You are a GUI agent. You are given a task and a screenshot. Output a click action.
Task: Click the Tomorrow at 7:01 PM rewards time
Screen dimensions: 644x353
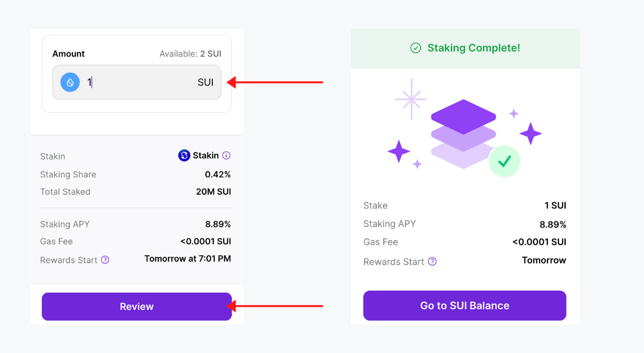click(188, 258)
